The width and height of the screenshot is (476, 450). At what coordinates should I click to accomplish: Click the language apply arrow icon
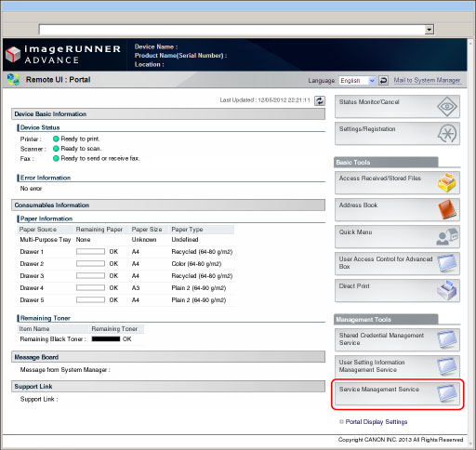[x=383, y=81]
